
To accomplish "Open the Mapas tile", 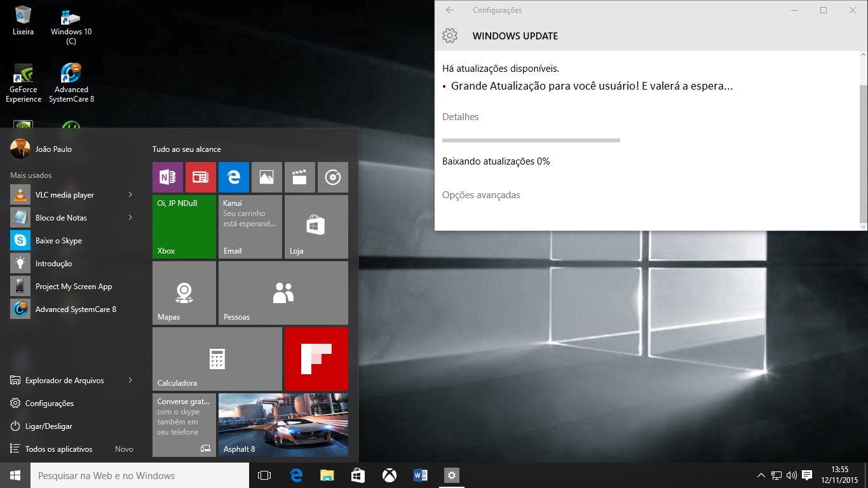I will 184,293.
